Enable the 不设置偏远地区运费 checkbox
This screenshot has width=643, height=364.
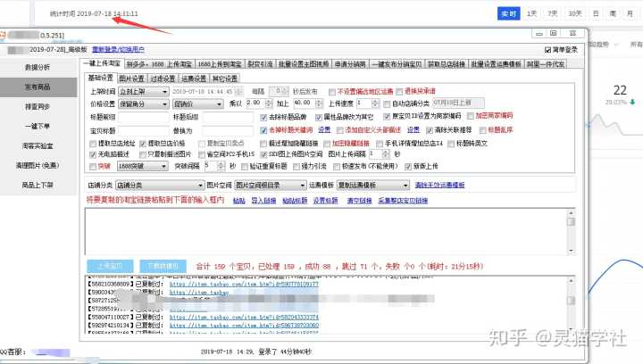click(333, 91)
